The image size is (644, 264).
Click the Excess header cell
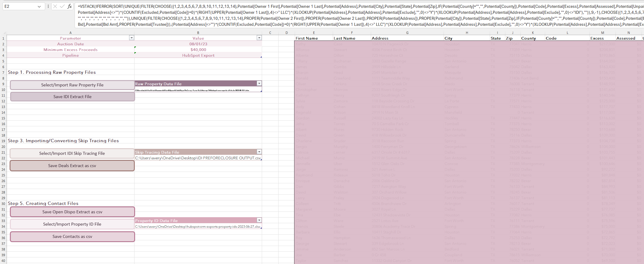coord(602,38)
